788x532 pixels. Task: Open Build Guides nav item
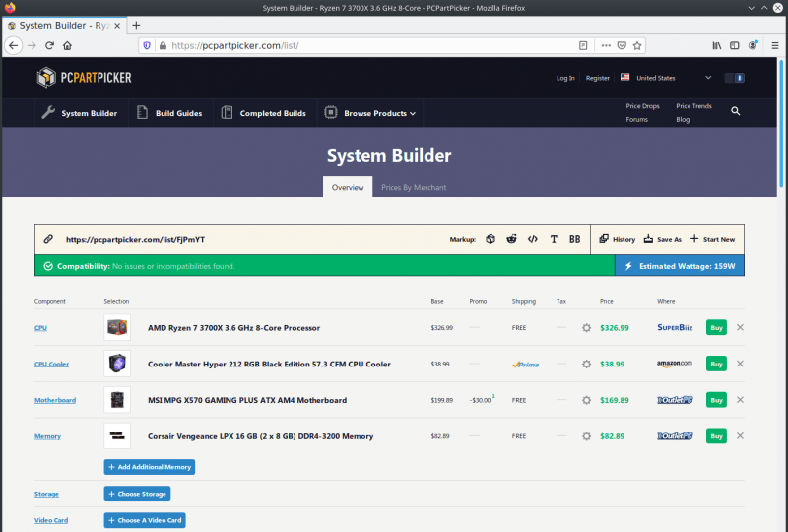click(x=169, y=113)
